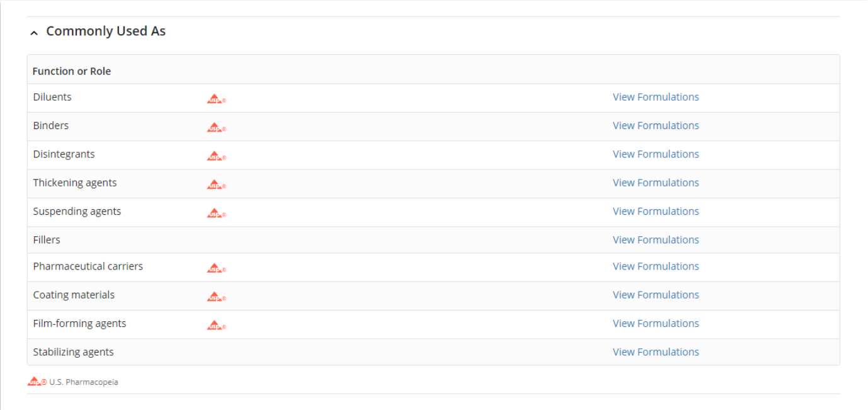Open View Formulations for Stabilizing agents
The image size is (868, 410).
(x=656, y=352)
